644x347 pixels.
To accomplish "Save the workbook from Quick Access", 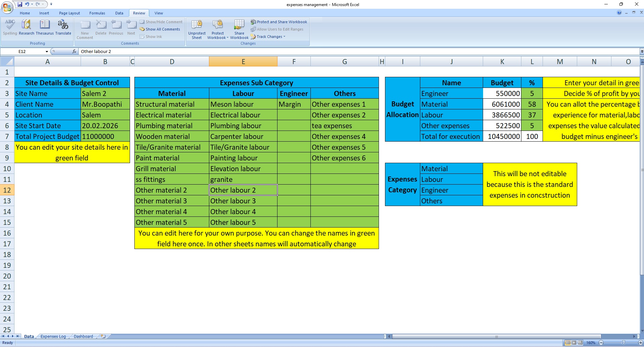I will (20, 4).
